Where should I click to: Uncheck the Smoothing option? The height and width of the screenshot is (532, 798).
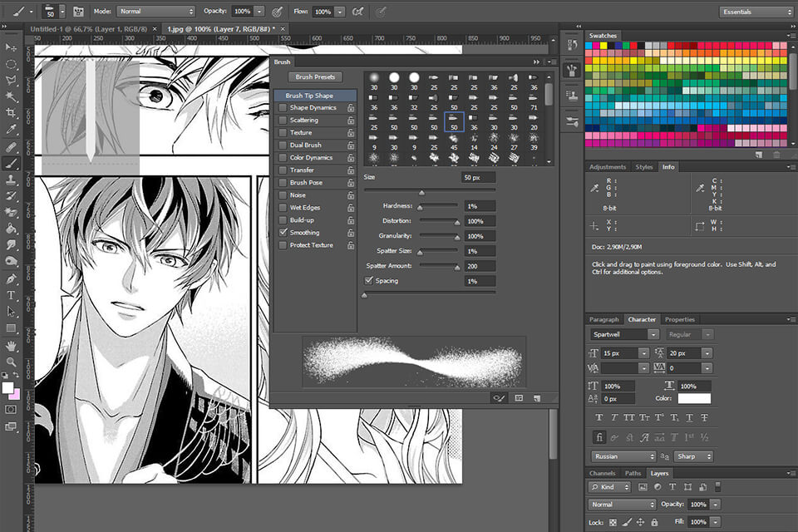[x=283, y=233]
